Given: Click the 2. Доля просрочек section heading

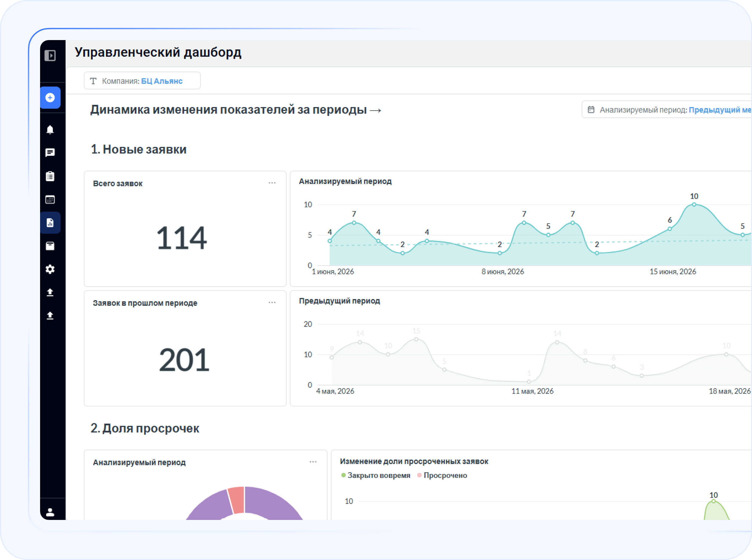Looking at the screenshot, I should click(145, 428).
